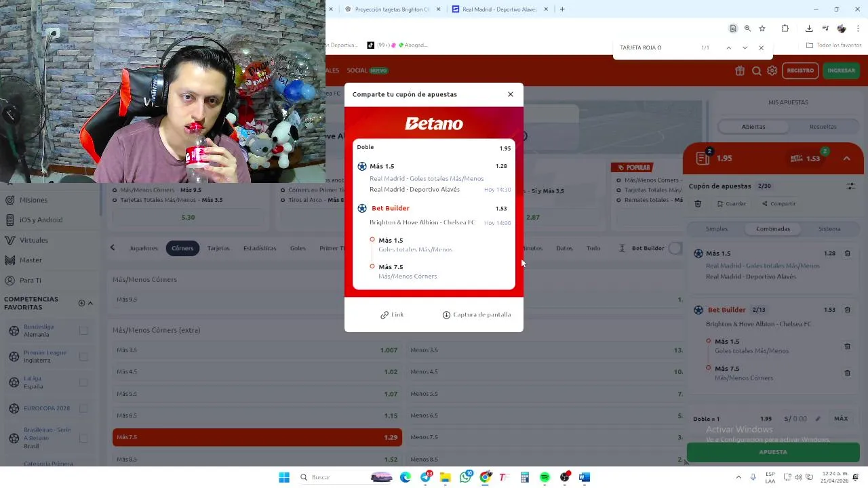The image size is (868, 488).
Task: Open iOS y Android sidebar item
Action: pos(41,220)
